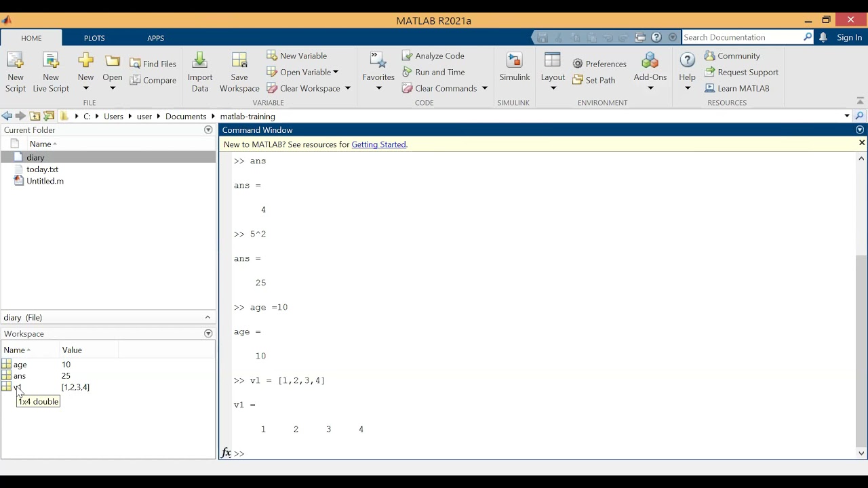
Task: Click Request Support
Action: tap(741, 72)
